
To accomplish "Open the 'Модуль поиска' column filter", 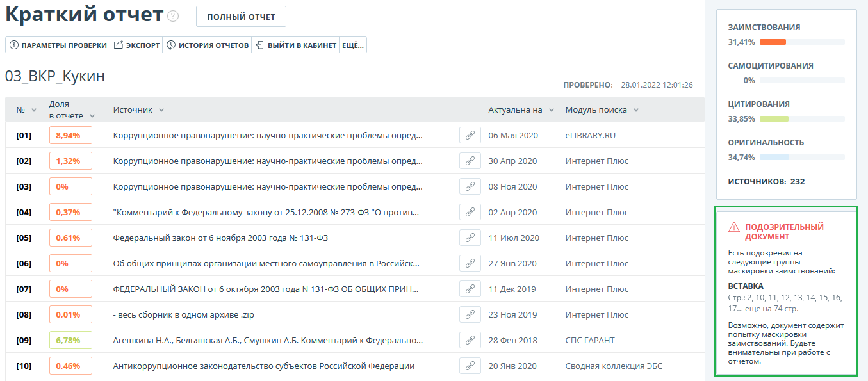I will 635,110.
